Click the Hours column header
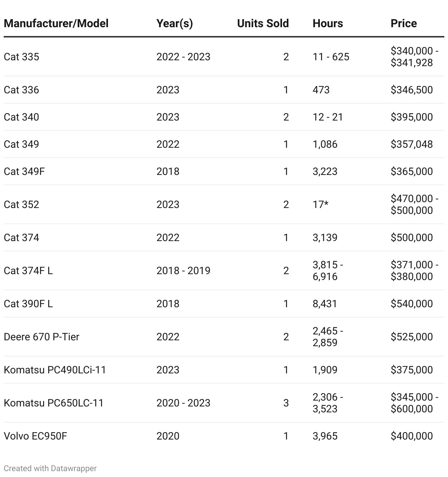448x477 pixels. coord(328,24)
